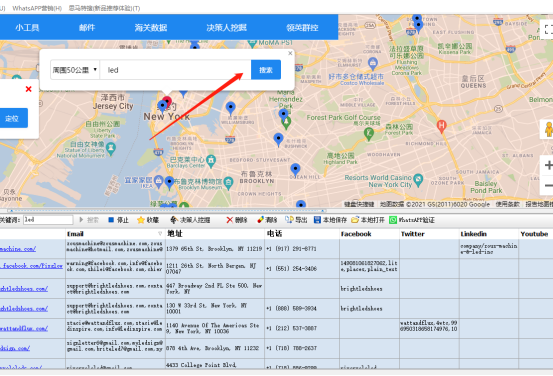Open the 决策人挖掘 tab
553x376 pixels.
point(226,28)
